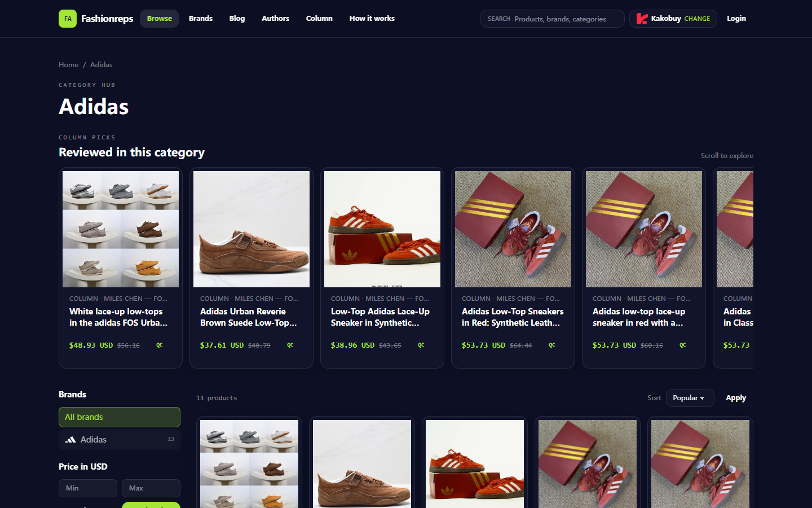
Task: Focus the product search field
Action: tap(553, 19)
